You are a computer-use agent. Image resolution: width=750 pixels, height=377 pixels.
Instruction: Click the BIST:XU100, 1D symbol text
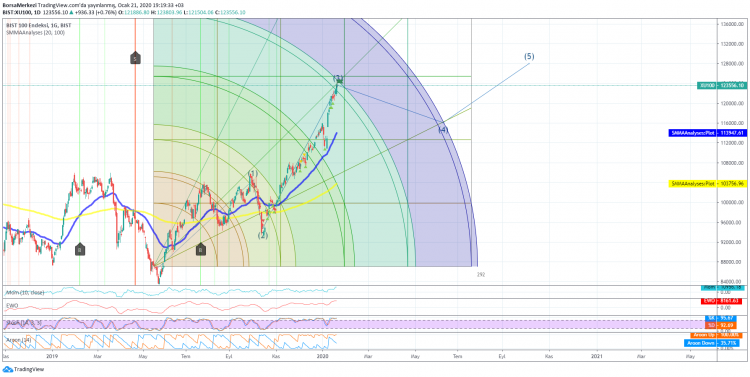(22, 12)
